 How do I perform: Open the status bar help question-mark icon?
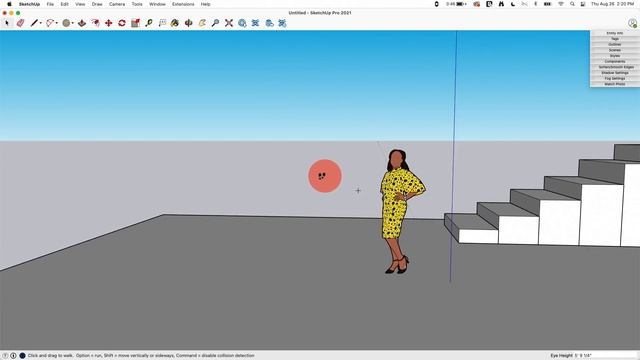[x=5, y=356]
